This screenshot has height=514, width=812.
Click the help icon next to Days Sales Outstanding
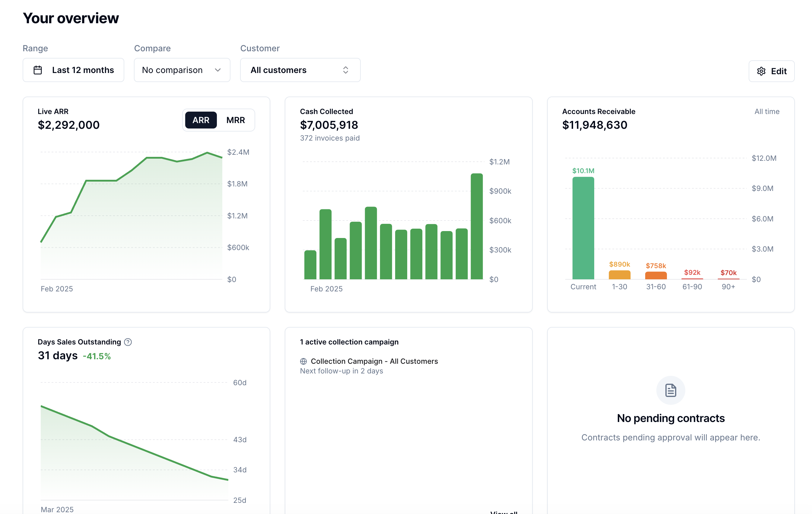[128, 342]
